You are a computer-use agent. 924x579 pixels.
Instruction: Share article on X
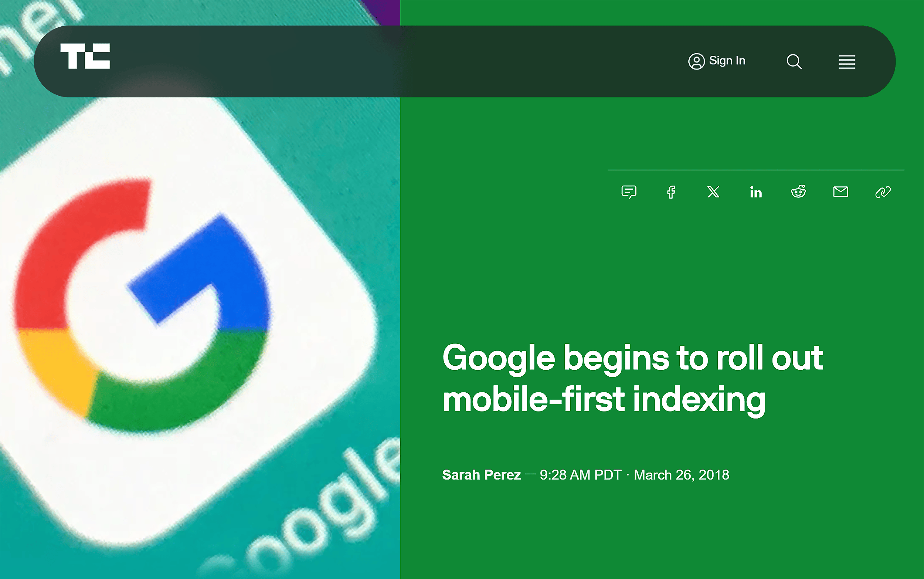pos(713,192)
